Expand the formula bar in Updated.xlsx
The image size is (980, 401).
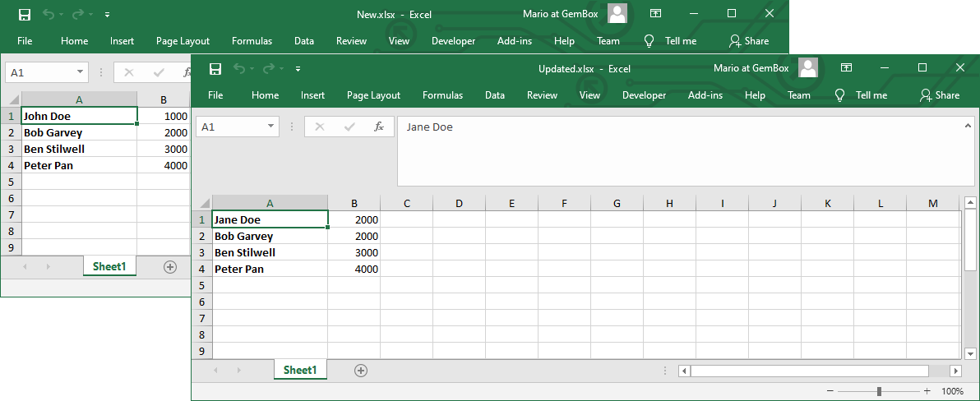tap(966, 126)
